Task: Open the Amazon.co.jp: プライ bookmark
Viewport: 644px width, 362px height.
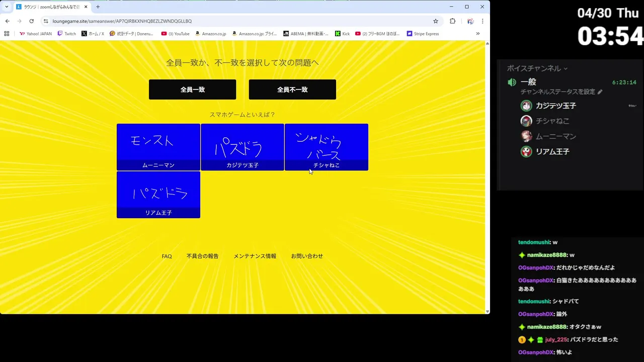Action: point(254,34)
